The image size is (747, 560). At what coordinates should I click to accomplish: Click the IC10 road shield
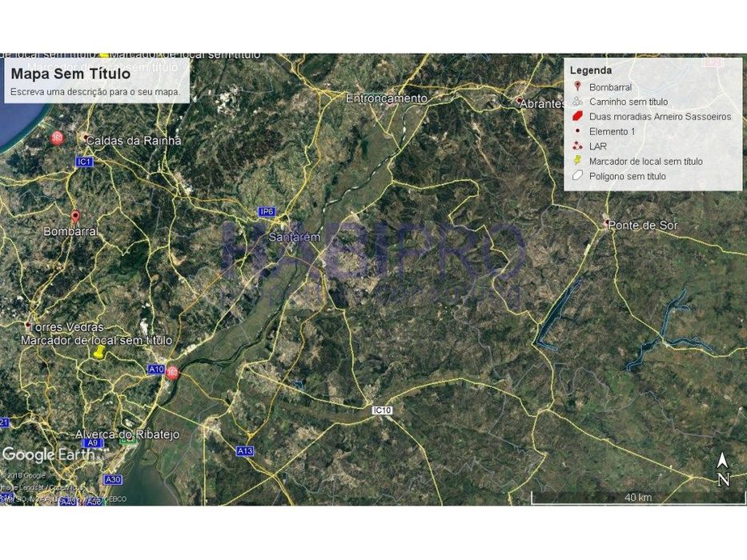382,410
